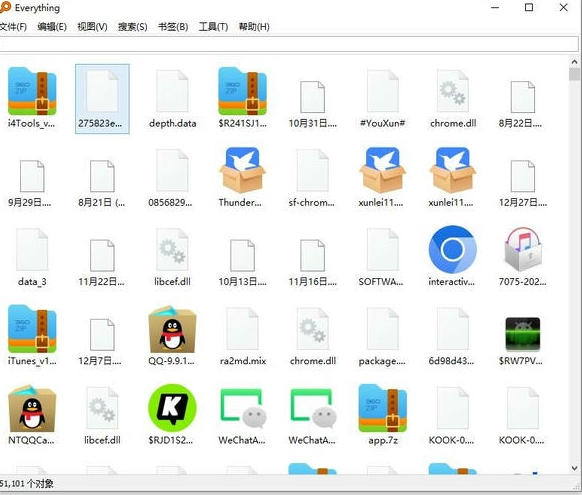Viewport: 582px width, 495px height.
Task: Select the 11月16日 file icon
Action: click(313, 255)
